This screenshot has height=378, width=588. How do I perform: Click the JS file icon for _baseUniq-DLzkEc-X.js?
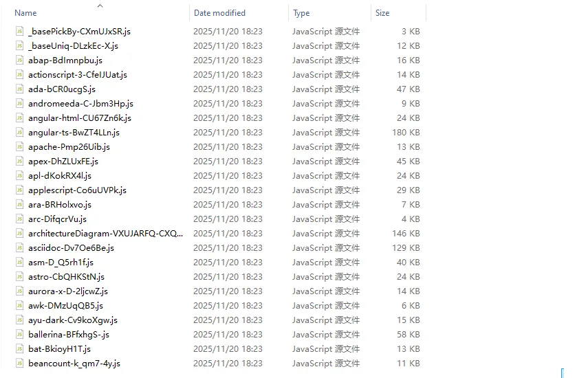pos(19,46)
